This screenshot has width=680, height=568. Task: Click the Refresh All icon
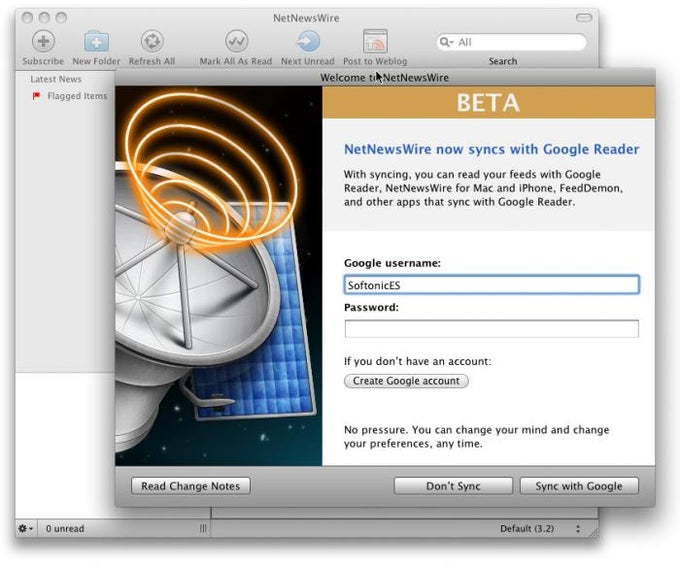tap(152, 41)
